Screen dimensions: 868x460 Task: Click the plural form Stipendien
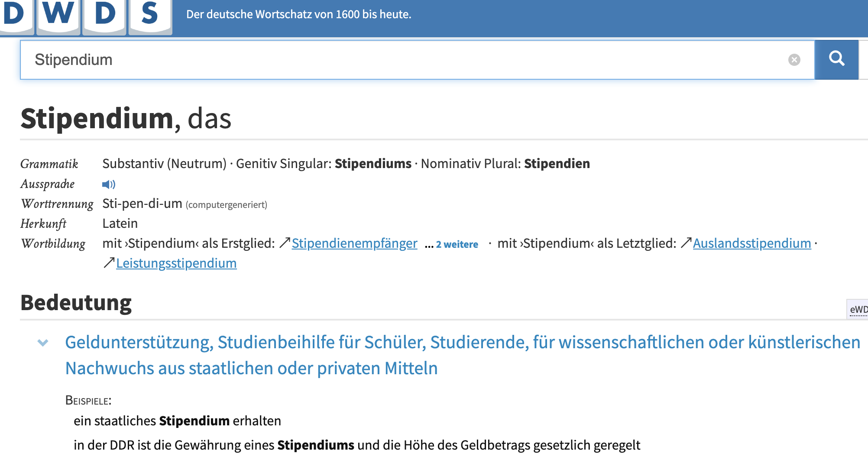tap(557, 164)
